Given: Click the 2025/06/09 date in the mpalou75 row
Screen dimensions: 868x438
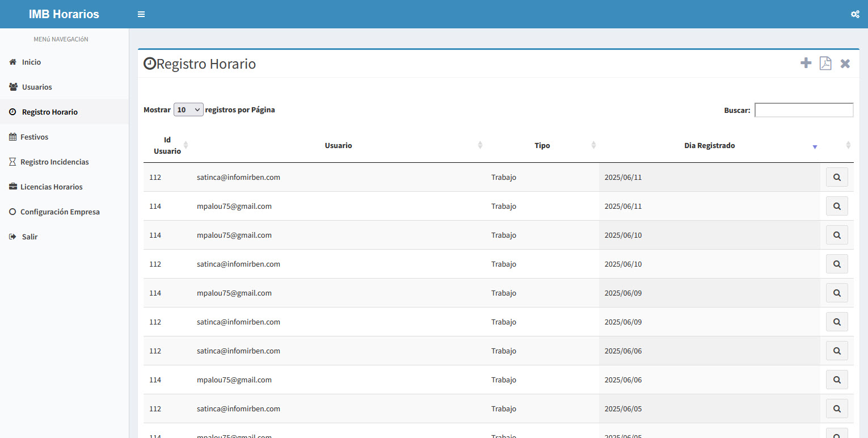Looking at the screenshot, I should [x=623, y=293].
